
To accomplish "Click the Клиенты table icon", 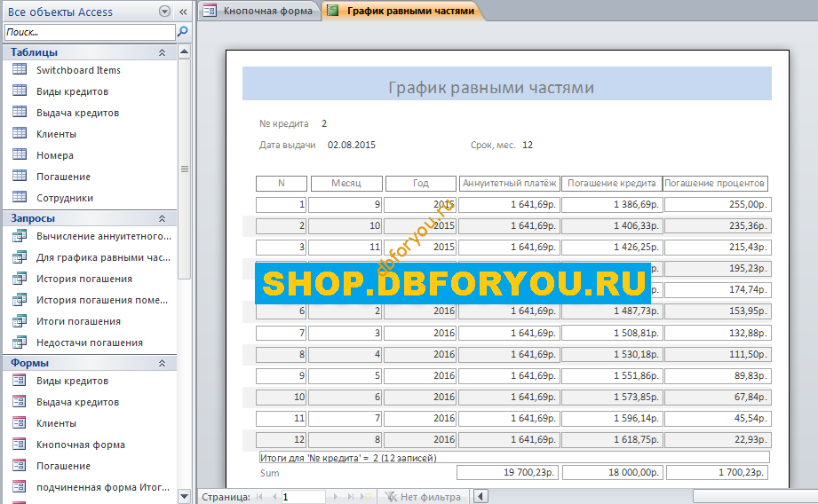I will point(20,133).
